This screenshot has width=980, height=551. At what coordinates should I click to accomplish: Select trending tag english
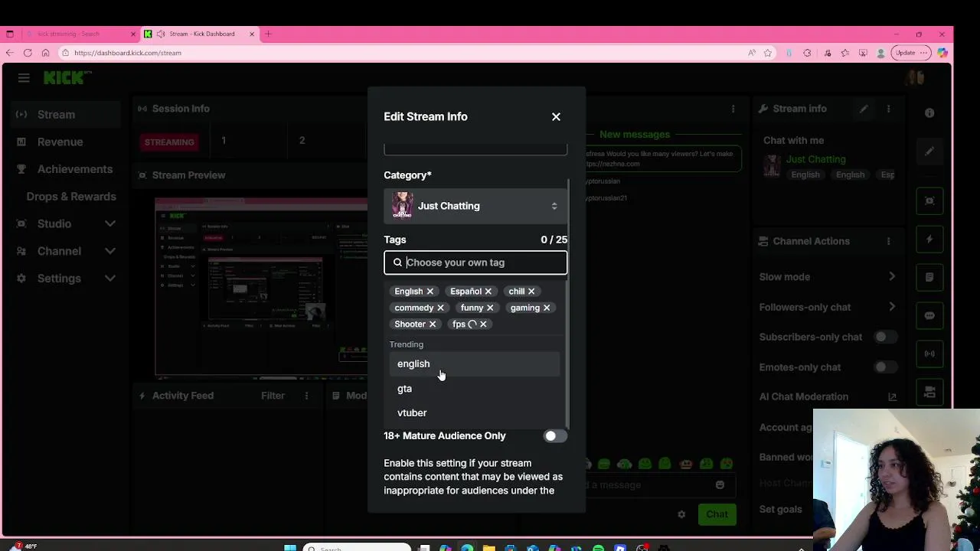475,364
